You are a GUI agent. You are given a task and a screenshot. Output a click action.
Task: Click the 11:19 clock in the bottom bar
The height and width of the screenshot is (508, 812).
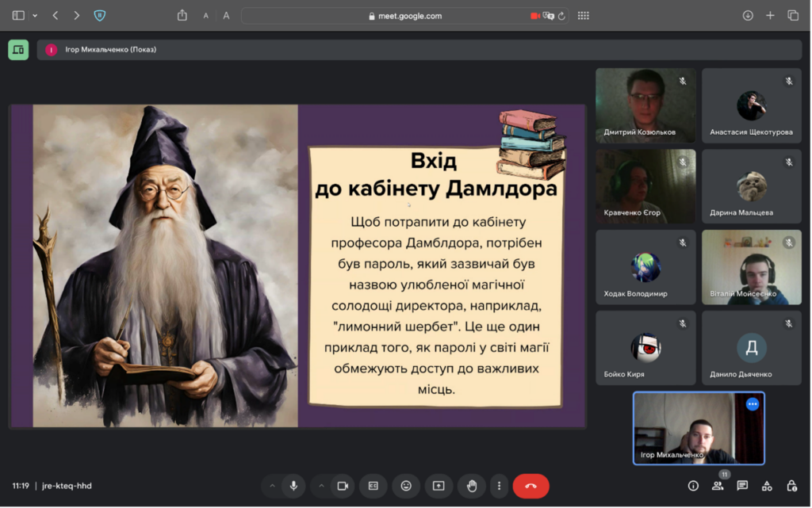21,486
